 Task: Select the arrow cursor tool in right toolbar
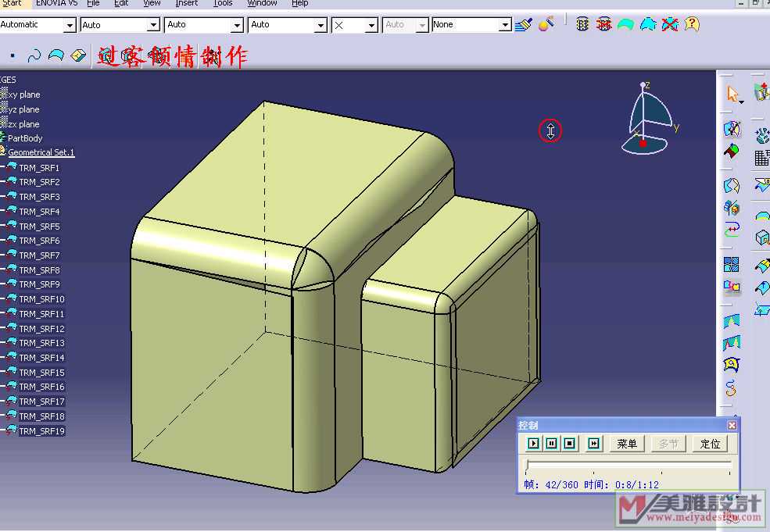tap(732, 95)
